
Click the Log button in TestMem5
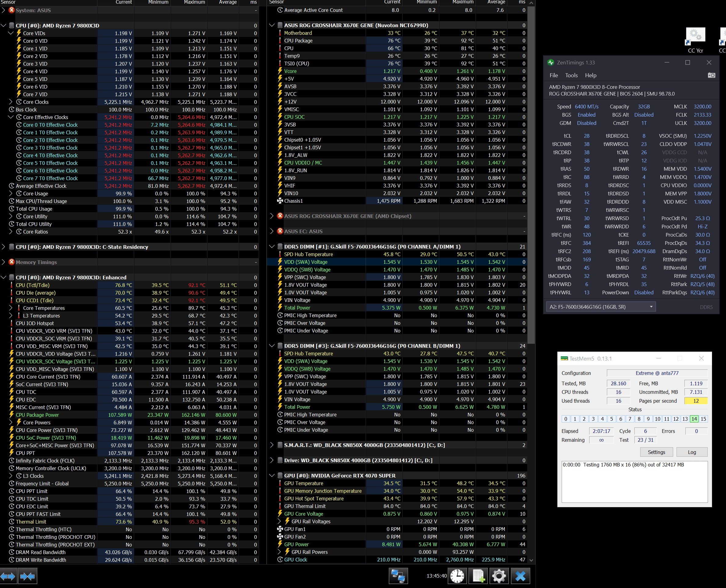pos(692,452)
